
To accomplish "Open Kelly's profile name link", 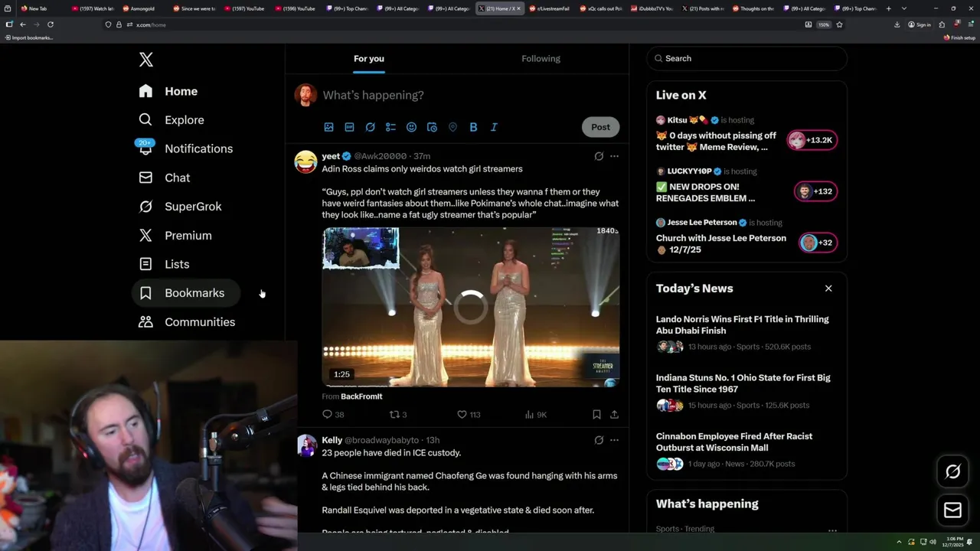I will (x=332, y=440).
